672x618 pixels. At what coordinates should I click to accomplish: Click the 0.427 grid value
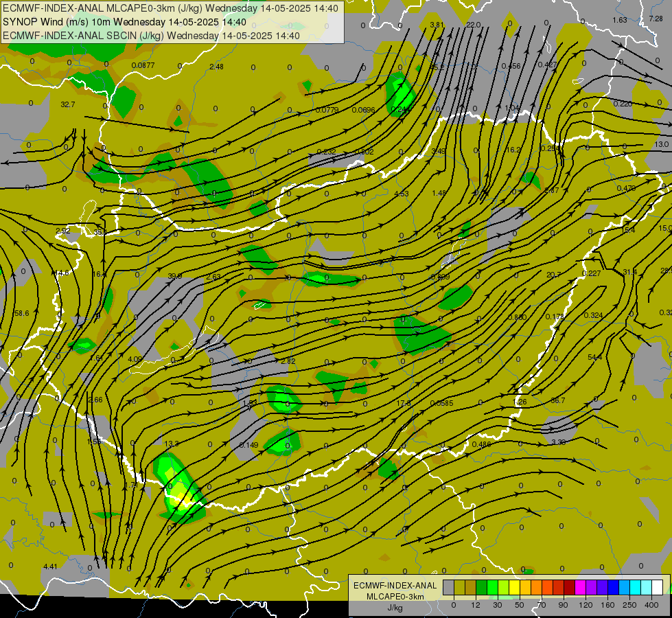[x=547, y=65]
